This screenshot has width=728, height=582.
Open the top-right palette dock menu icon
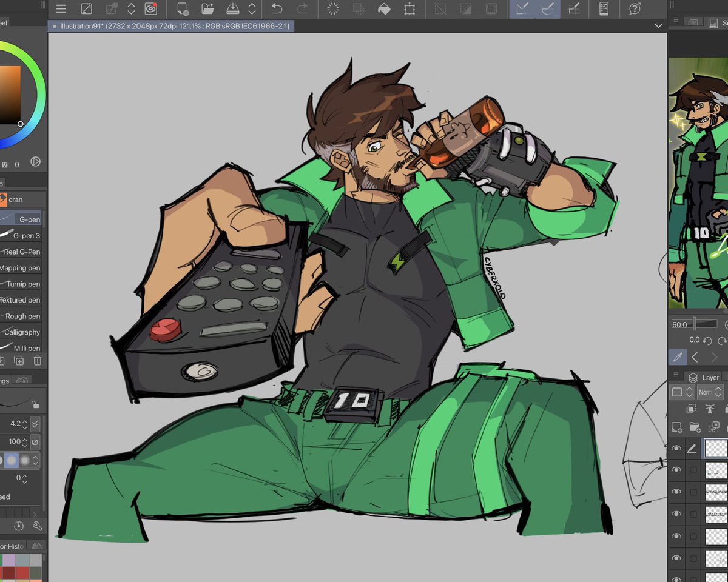point(675,20)
